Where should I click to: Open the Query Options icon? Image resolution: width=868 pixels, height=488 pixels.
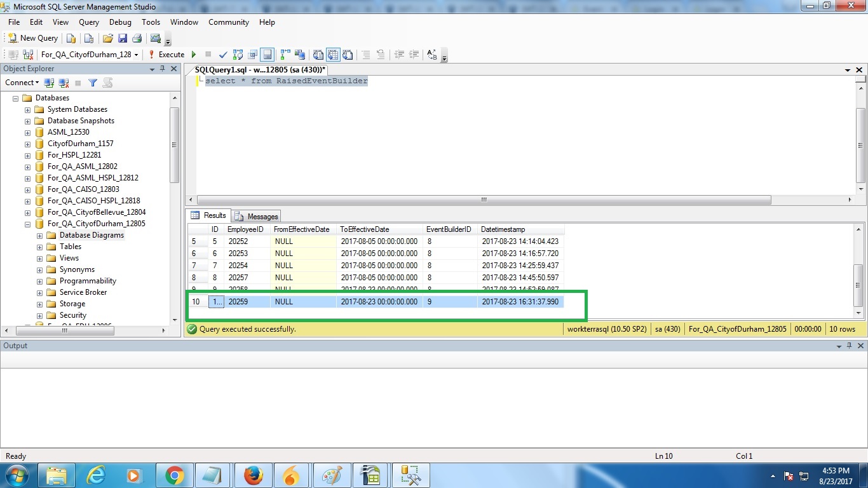pyautogui.click(x=252, y=55)
